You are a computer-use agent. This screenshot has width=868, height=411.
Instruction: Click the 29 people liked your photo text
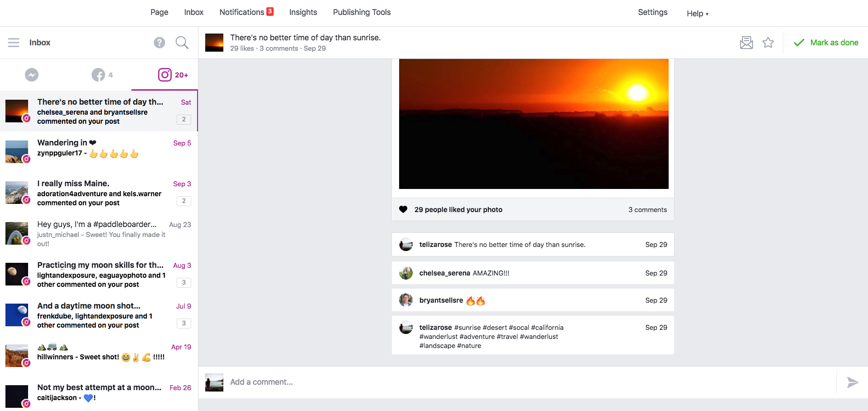point(458,210)
